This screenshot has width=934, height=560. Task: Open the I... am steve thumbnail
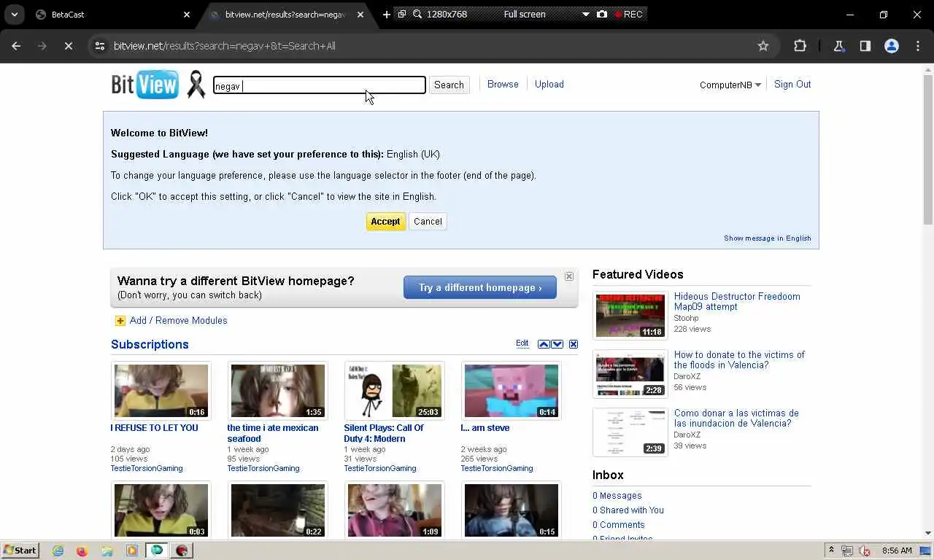coord(512,391)
